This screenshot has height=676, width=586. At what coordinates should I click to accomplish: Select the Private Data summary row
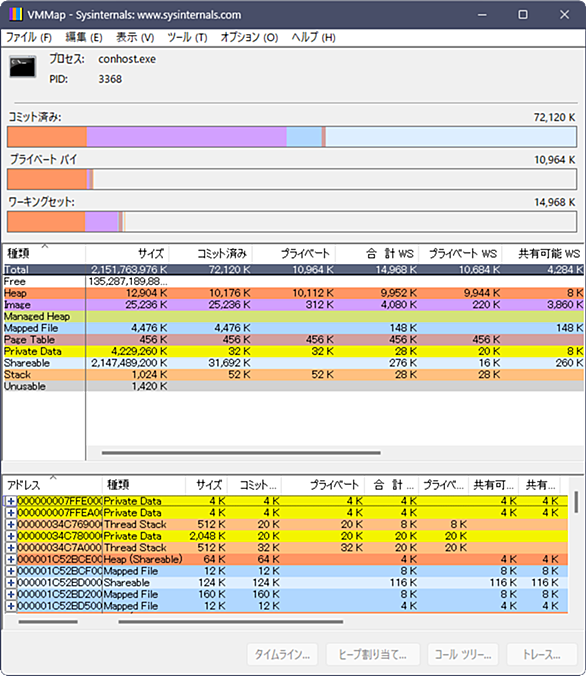(293, 351)
